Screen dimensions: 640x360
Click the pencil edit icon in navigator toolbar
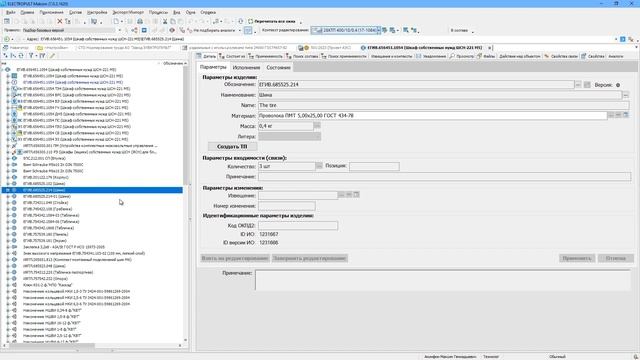point(52,56)
